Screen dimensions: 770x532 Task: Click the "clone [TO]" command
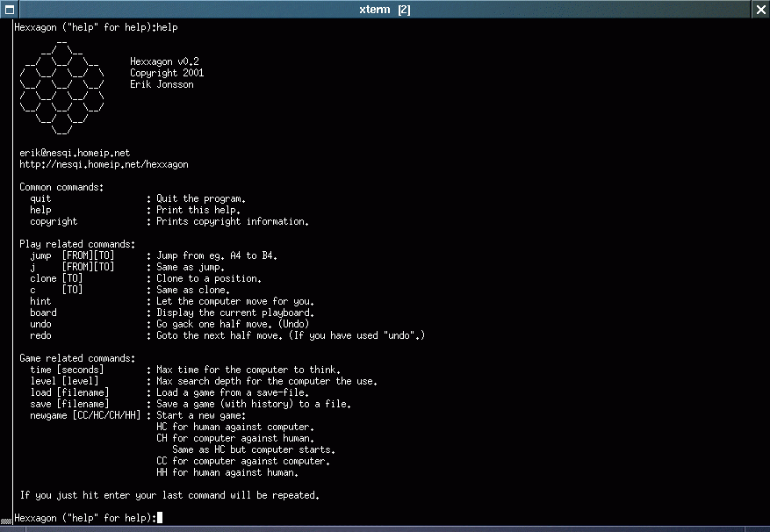click(x=56, y=278)
